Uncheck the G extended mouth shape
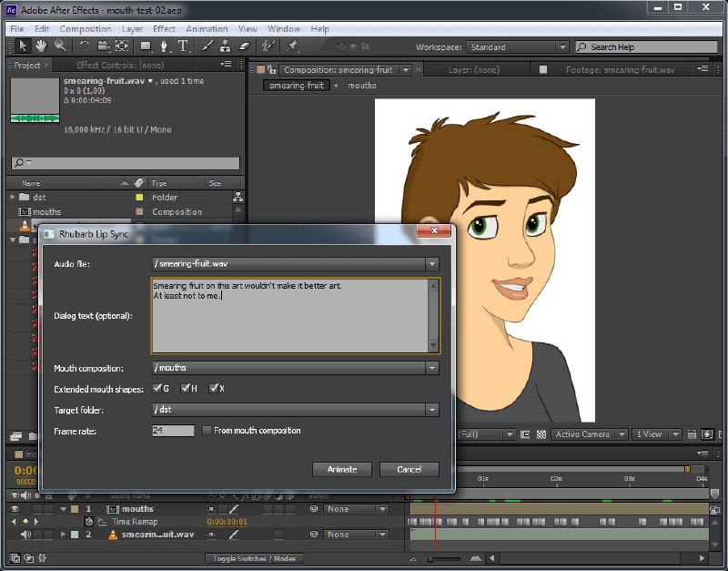This screenshot has width=728, height=571. coord(157,389)
